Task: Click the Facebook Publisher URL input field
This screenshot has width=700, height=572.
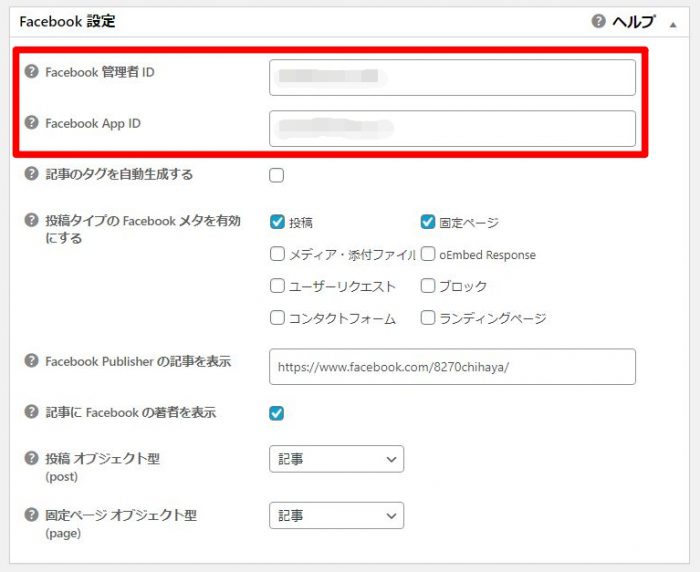Action: point(452,367)
